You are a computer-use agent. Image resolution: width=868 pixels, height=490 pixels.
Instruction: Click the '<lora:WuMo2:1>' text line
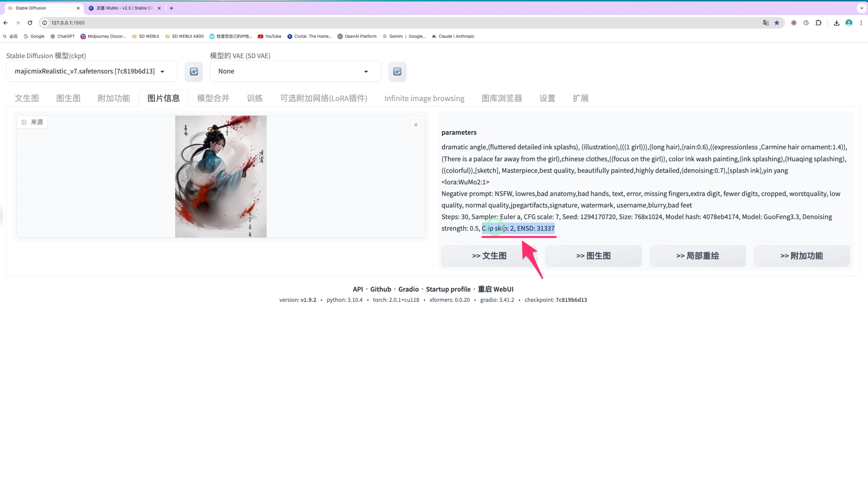(x=465, y=182)
